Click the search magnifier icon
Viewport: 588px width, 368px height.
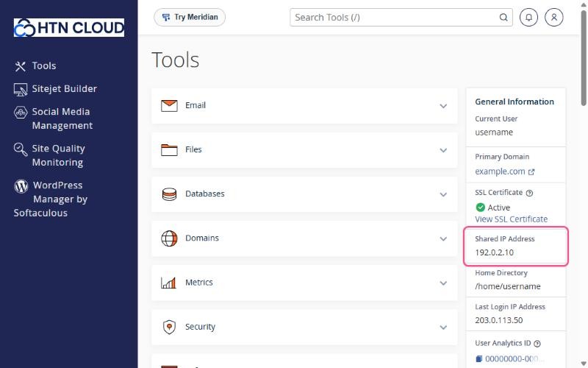503,17
